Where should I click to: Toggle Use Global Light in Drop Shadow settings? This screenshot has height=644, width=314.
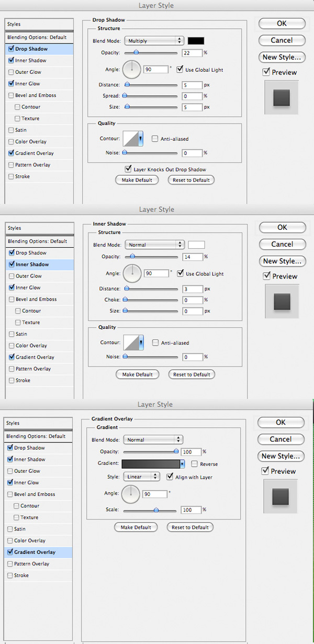[x=180, y=69]
